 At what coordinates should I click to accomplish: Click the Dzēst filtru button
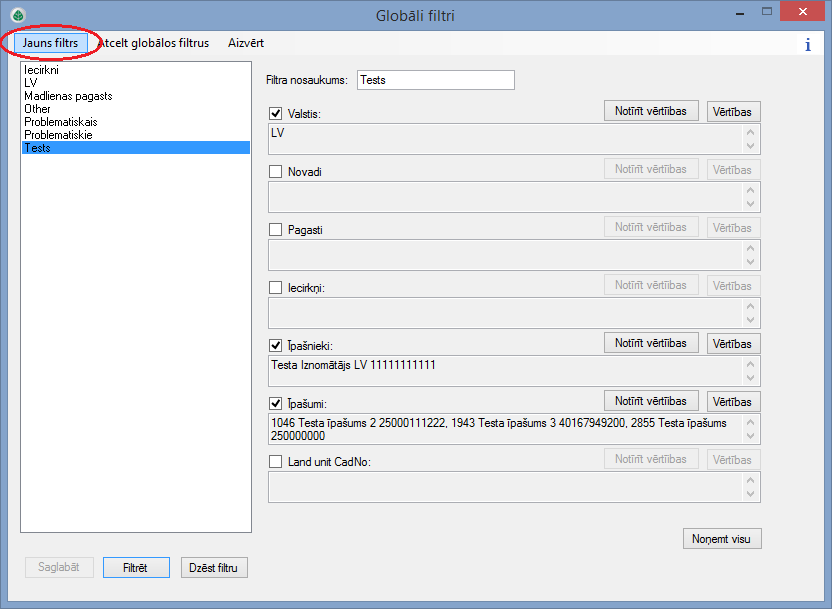[x=214, y=568]
